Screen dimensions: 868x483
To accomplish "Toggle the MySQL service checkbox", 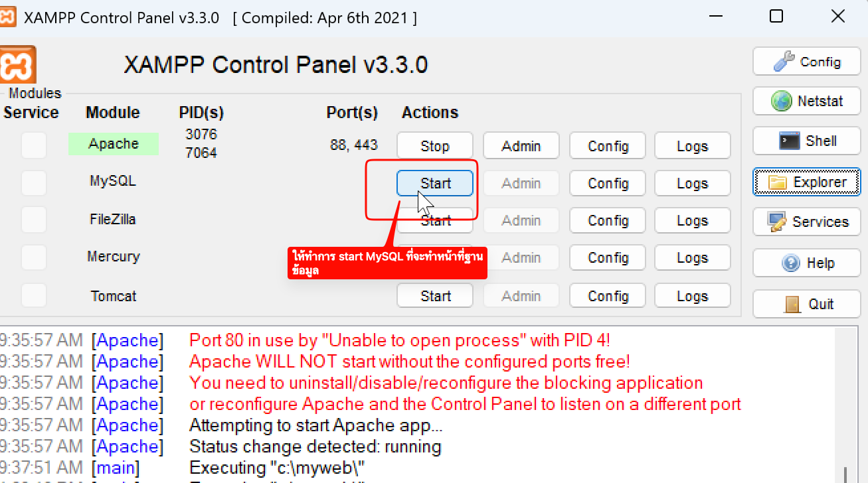I will pyautogui.click(x=33, y=182).
